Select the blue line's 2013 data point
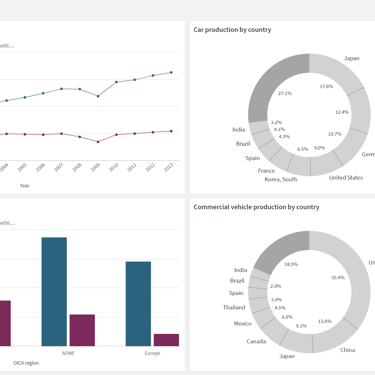The width and height of the screenshot is (375, 375). click(171, 72)
